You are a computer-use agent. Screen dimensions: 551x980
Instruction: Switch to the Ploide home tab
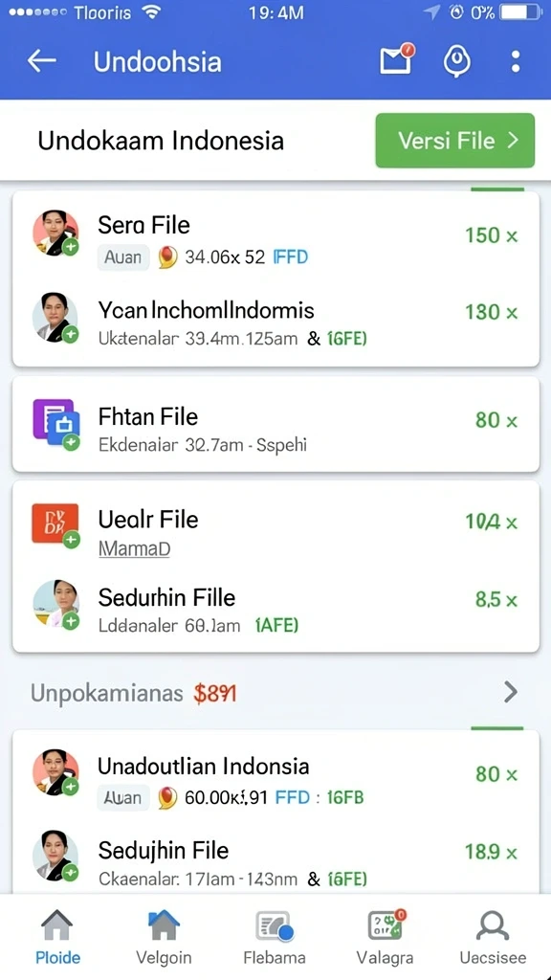click(x=57, y=938)
